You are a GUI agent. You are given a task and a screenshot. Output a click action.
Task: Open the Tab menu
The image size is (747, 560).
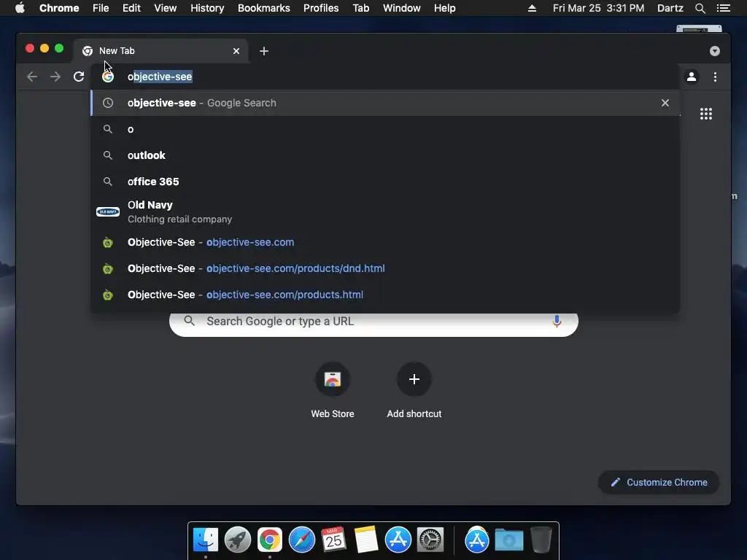(x=361, y=8)
